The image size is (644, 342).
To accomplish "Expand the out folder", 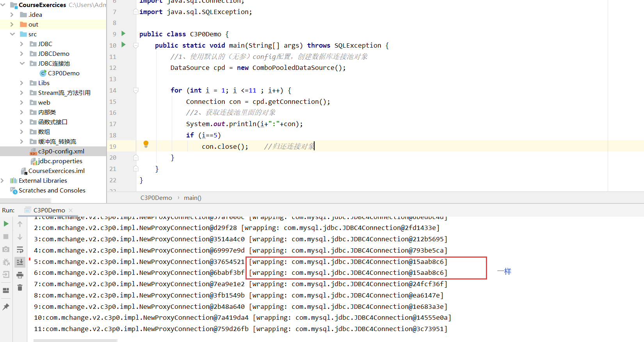I will [x=12, y=24].
